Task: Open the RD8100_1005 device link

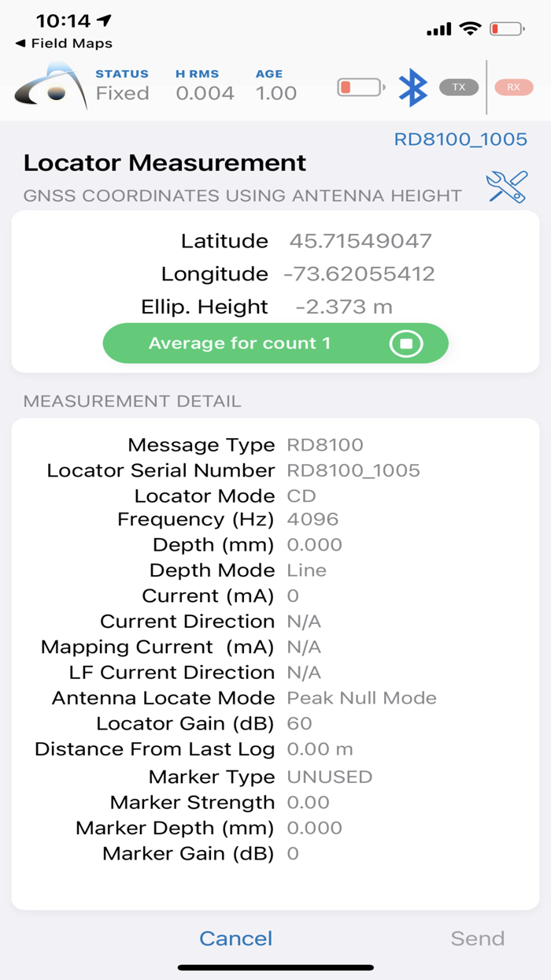Action: [x=461, y=139]
